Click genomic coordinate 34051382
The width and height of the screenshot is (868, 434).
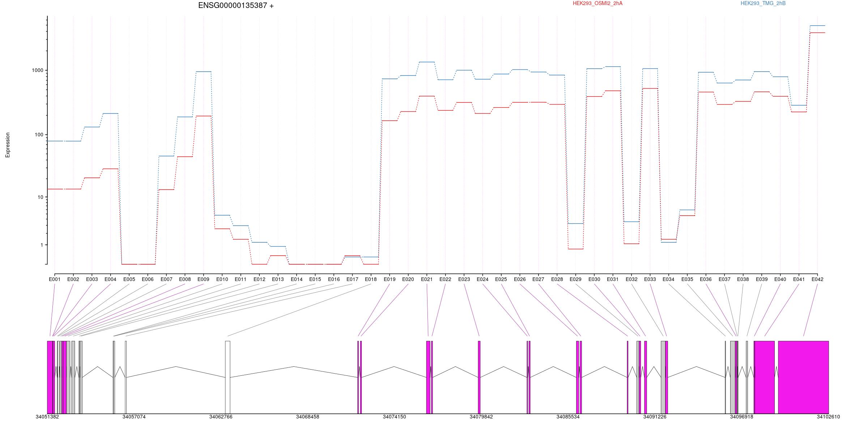pos(47,417)
